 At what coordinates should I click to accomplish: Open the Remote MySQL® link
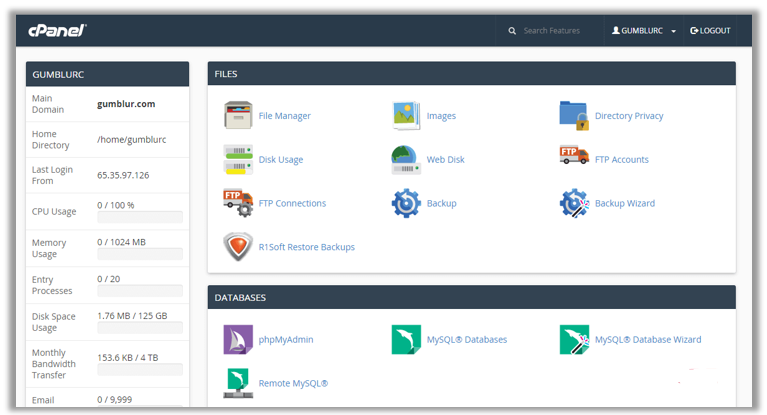[x=293, y=383]
